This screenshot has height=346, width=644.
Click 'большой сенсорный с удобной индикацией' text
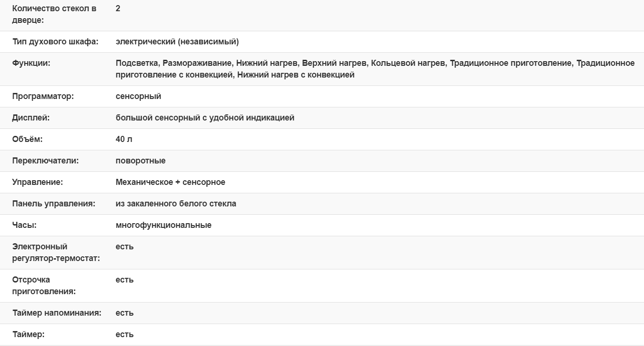[x=205, y=118]
